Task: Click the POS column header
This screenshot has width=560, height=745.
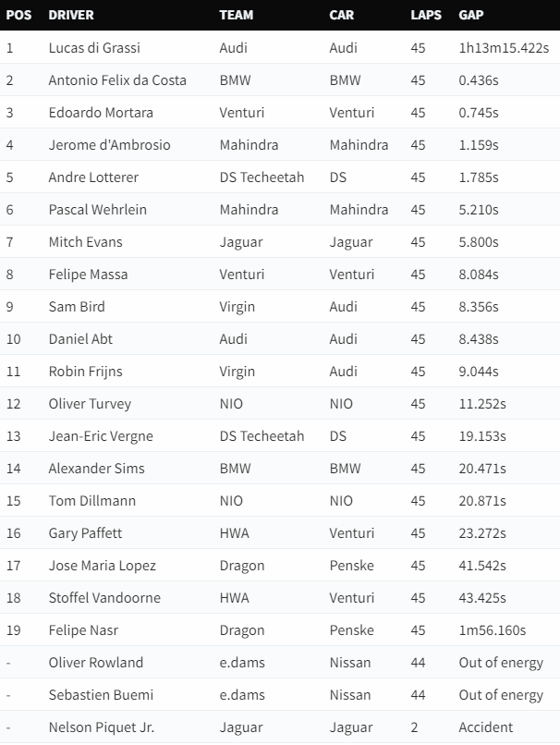Action: (x=18, y=15)
